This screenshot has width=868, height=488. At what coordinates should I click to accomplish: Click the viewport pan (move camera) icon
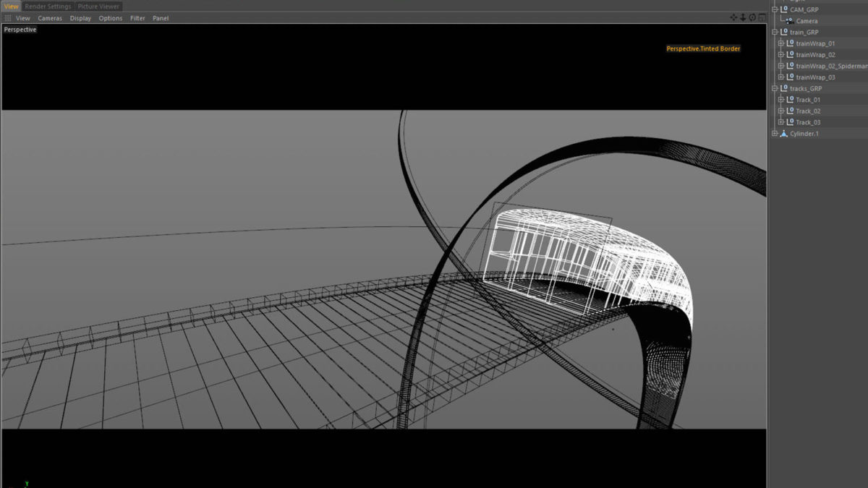tap(733, 17)
